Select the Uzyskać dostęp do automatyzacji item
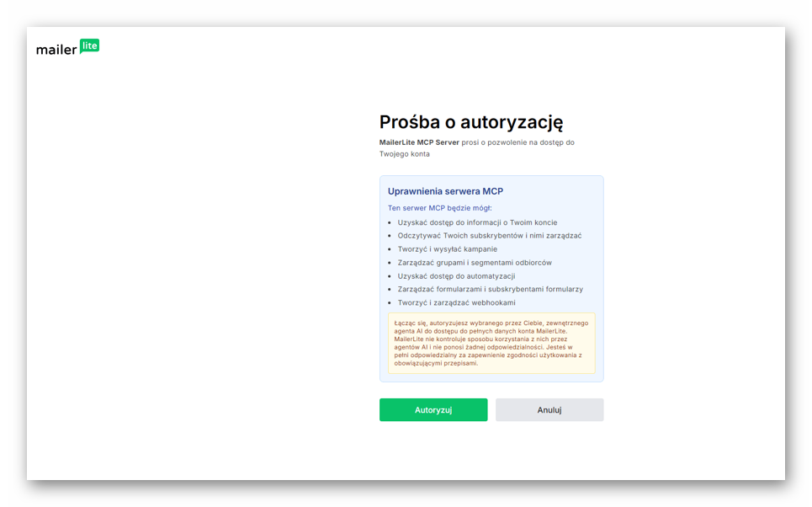This screenshot has height=507, width=812. coord(456,275)
